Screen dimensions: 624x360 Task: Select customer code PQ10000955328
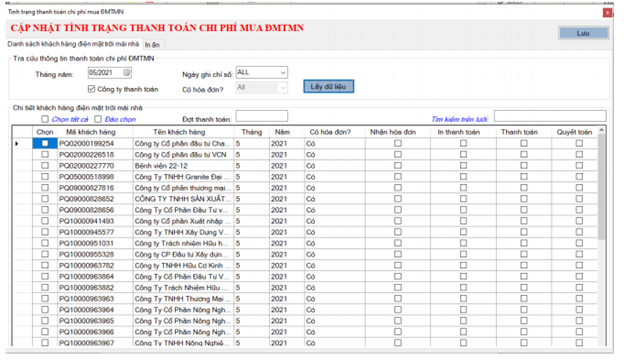pyautogui.click(x=86, y=254)
